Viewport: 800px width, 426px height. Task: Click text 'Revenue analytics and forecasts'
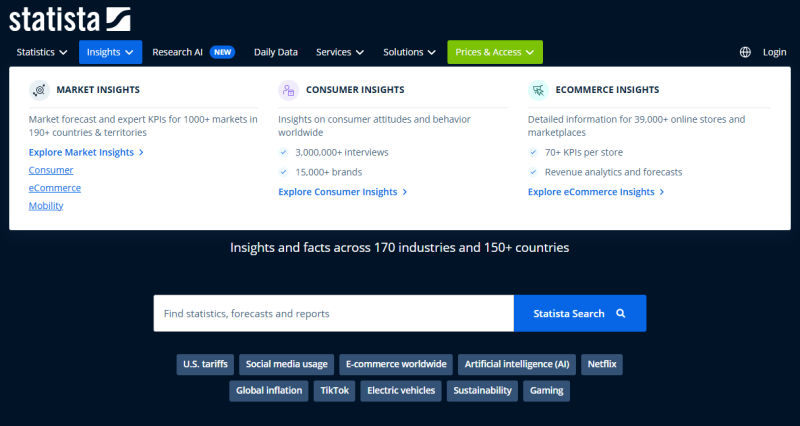point(613,172)
